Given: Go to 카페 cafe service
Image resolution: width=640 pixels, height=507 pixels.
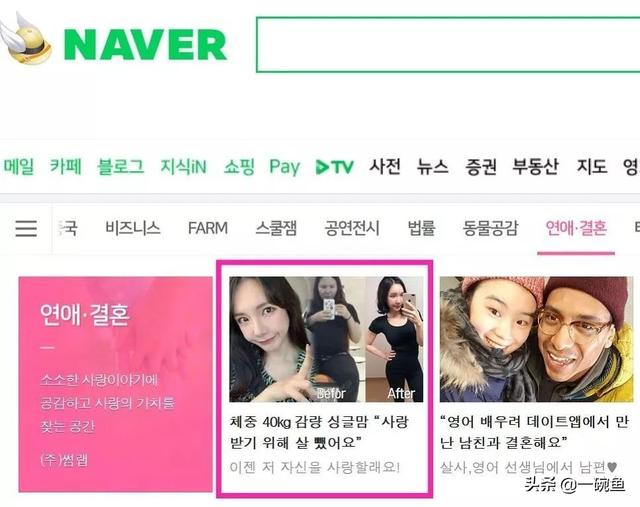Looking at the screenshot, I should pos(66,167).
